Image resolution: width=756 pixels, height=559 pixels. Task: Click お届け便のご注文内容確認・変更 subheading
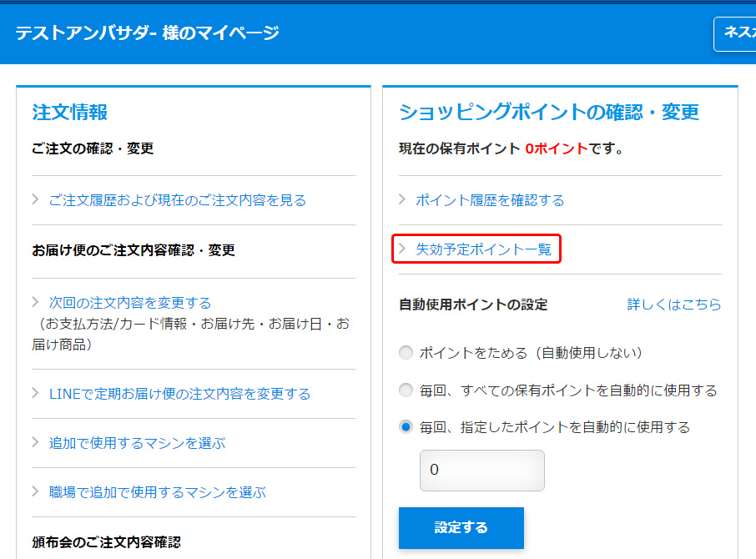tap(134, 250)
